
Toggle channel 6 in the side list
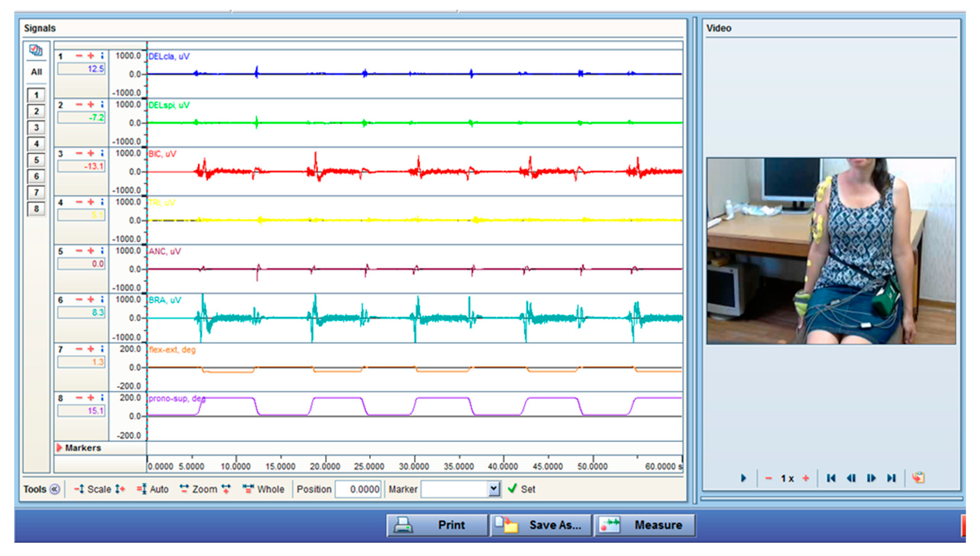[36, 176]
